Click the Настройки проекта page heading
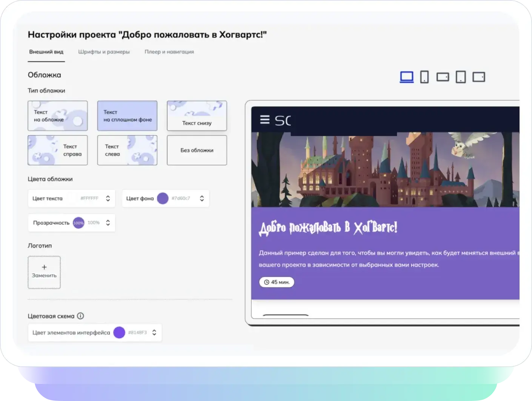Viewport: 532px width, 401px height. pos(147,35)
